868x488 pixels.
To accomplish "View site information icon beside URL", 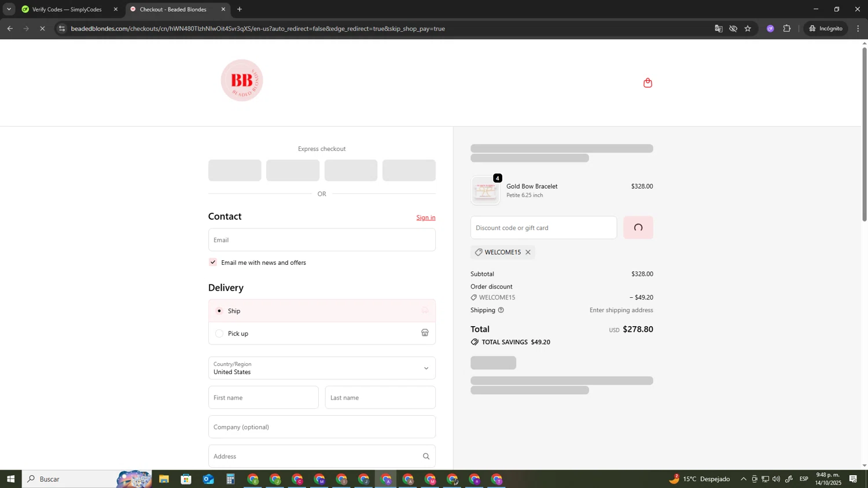I will click(x=62, y=28).
